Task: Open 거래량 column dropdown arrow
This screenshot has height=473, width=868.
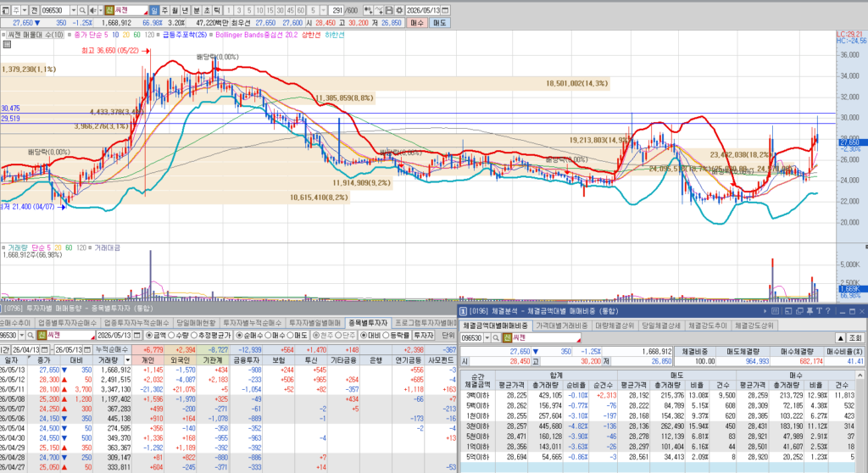Action: pyautogui.click(x=127, y=360)
